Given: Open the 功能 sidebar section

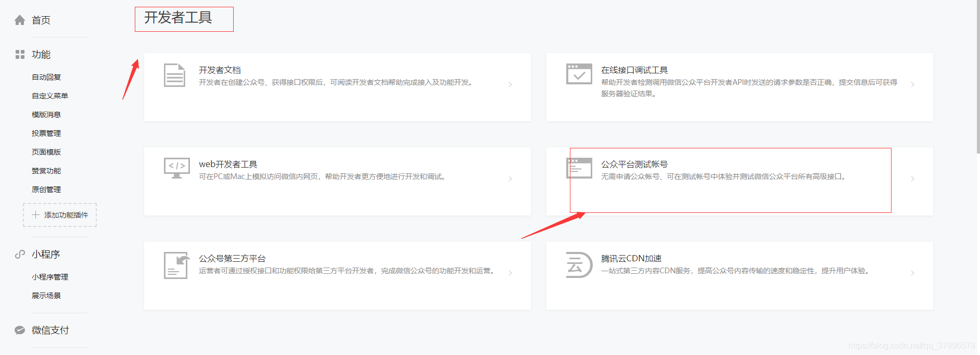Looking at the screenshot, I should [41, 55].
